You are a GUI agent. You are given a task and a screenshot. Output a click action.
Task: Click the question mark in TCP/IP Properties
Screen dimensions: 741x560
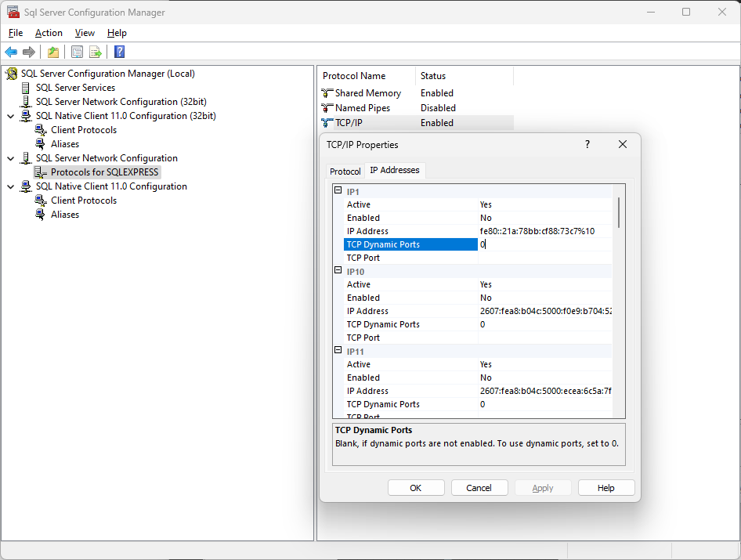click(587, 145)
